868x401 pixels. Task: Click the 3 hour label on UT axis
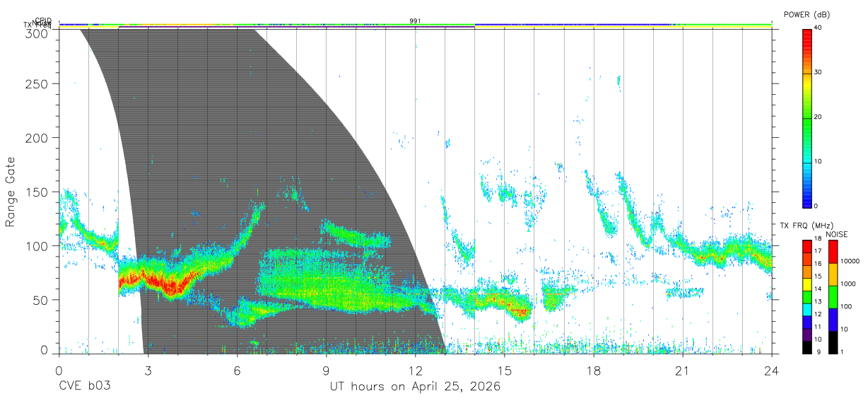148,371
